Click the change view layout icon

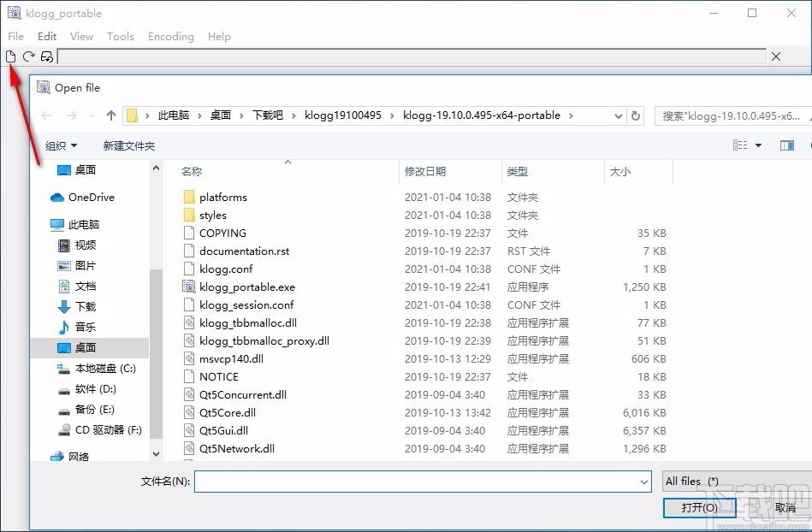740,145
